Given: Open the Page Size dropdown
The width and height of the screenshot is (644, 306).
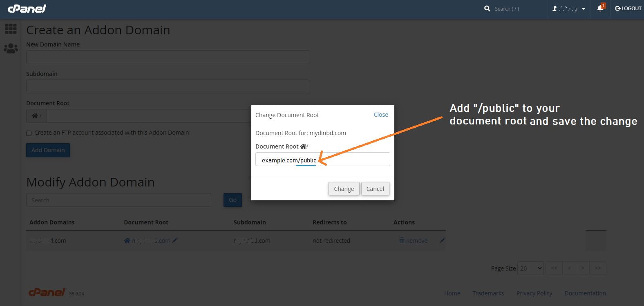Looking at the screenshot, I should click(530, 268).
